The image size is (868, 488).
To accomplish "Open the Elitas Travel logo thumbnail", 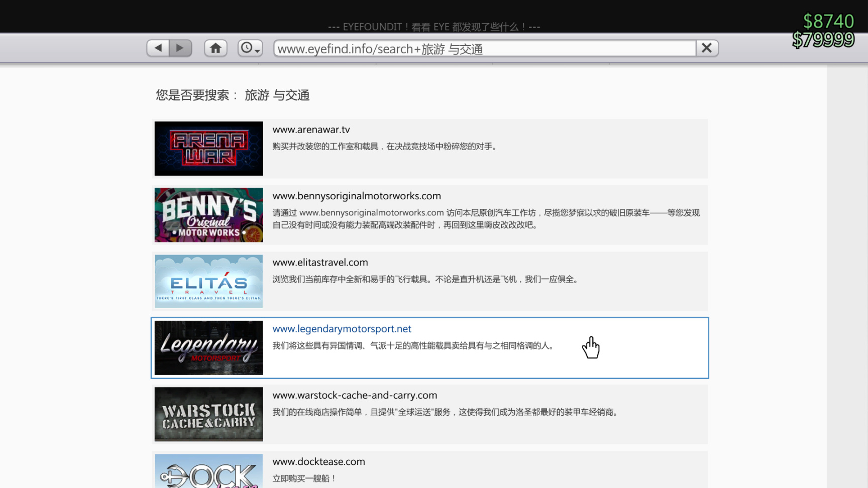I will [x=208, y=281].
